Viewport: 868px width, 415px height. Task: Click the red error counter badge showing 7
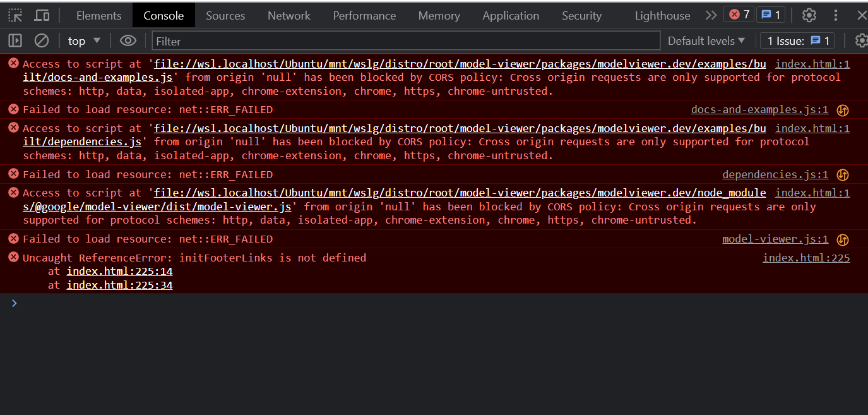click(739, 13)
